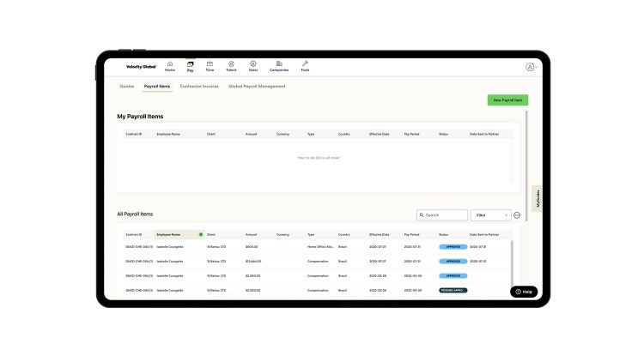Open the Time calendar icon
The image size is (644, 362).
coord(210,65)
